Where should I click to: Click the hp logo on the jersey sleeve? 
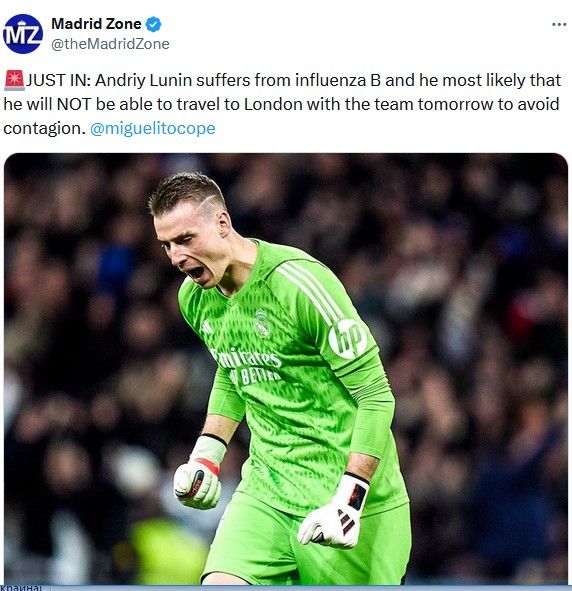(348, 339)
